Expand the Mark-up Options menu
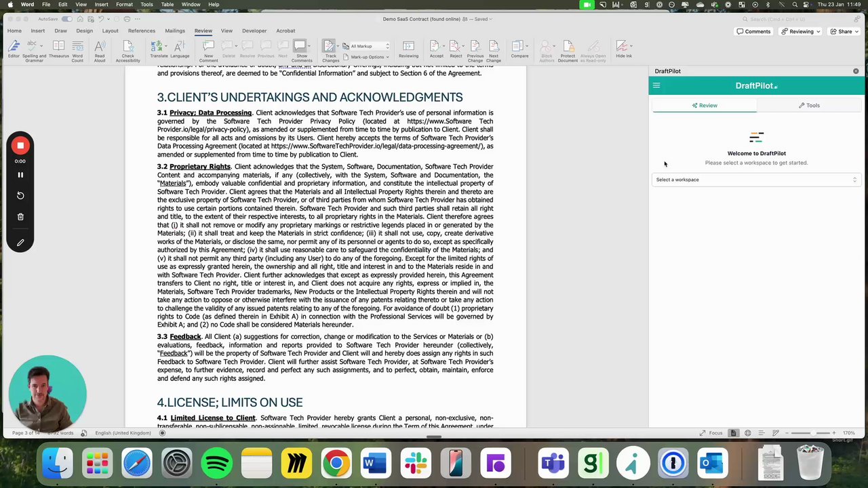Image resolution: width=868 pixels, height=488 pixels. pyautogui.click(x=367, y=57)
